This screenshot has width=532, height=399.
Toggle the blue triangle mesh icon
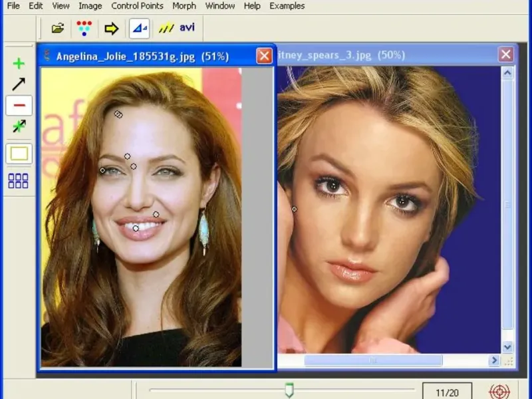point(140,29)
